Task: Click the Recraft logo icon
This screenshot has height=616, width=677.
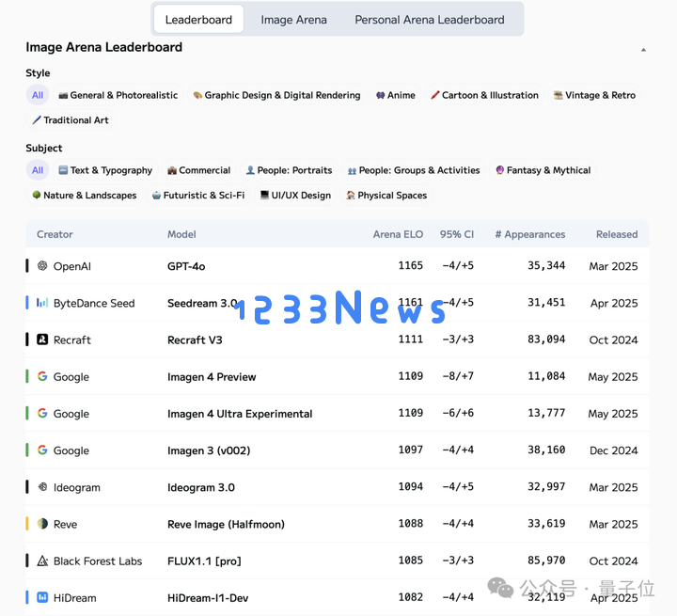Action: click(42, 340)
